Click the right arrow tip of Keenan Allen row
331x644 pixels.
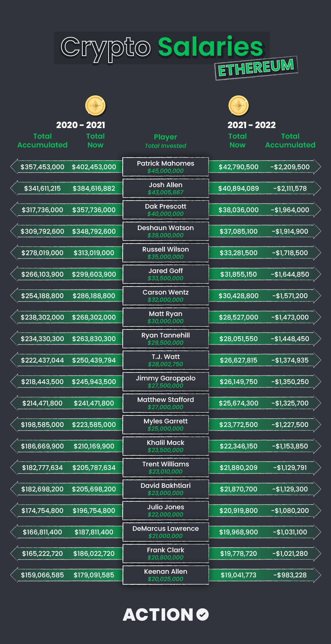[317, 575]
